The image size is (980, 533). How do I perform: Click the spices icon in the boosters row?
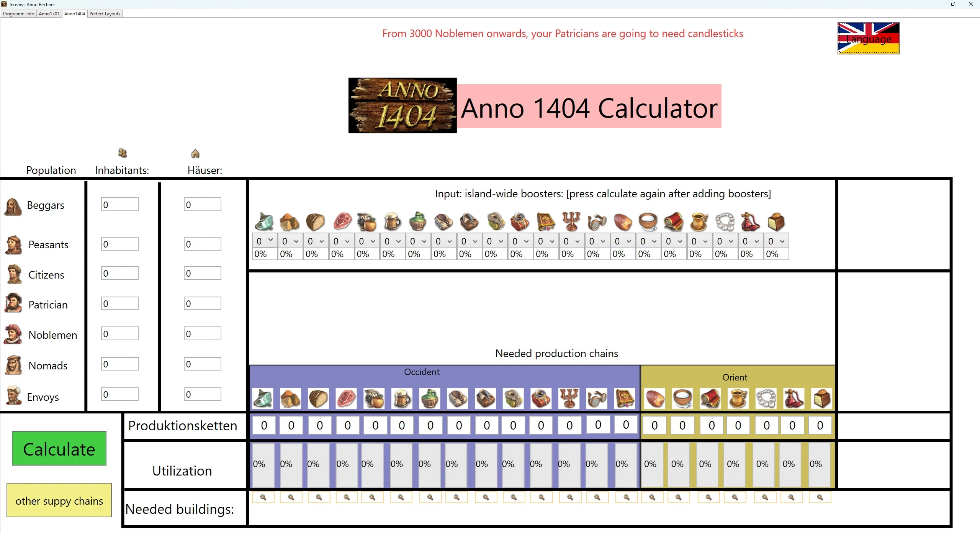coord(290,221)
